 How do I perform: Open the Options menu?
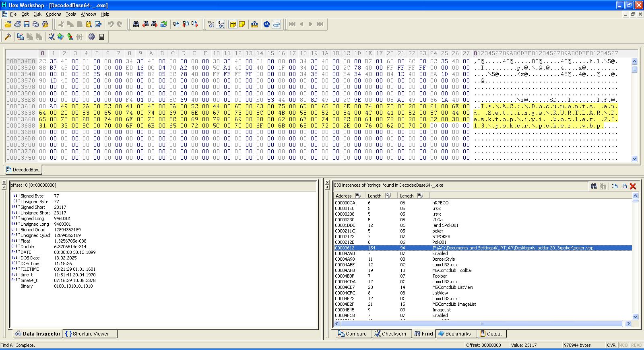click(x=54, y=14)
